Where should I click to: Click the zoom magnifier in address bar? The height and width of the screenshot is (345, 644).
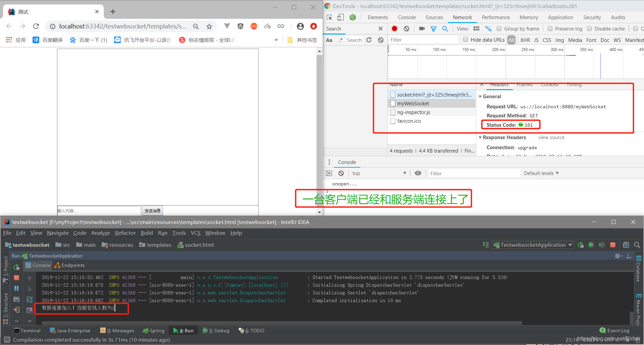[196, 26]
